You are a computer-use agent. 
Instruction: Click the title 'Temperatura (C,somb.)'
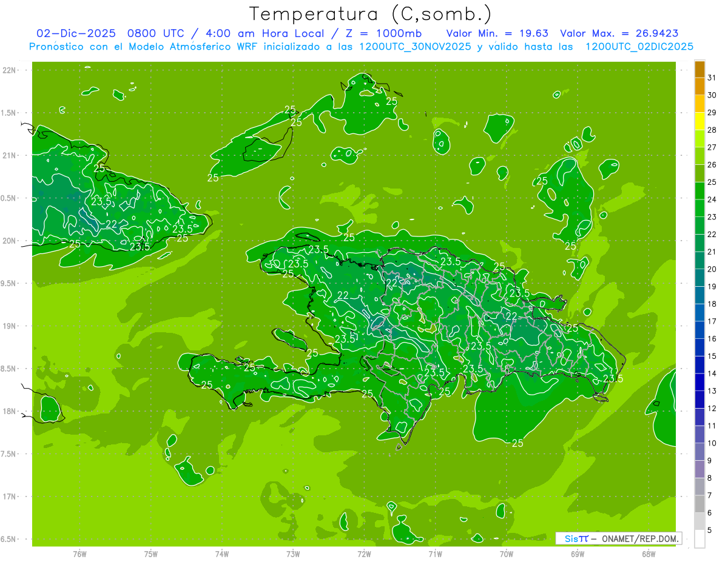point(371,14)
